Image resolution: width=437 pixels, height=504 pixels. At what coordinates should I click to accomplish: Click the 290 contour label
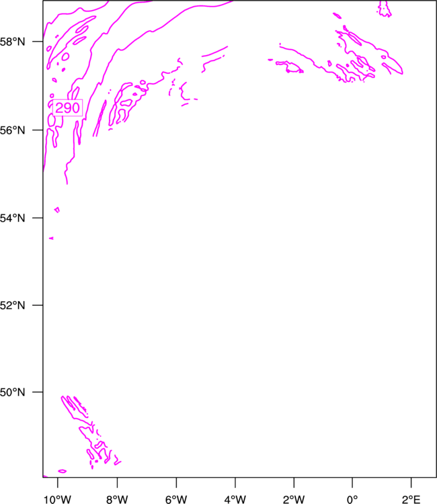[x=67, y=108]
